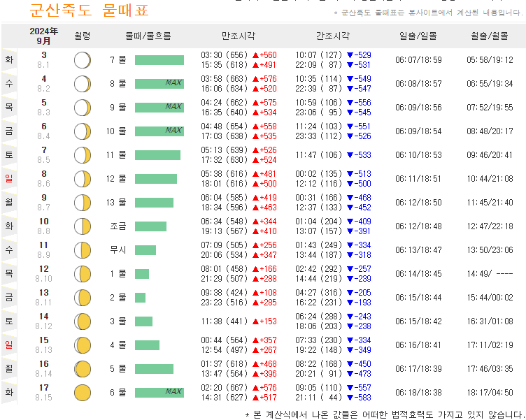Click moon phase icon for September 14
The height and width of the screenshot is (420, 526).
(83, 321)
